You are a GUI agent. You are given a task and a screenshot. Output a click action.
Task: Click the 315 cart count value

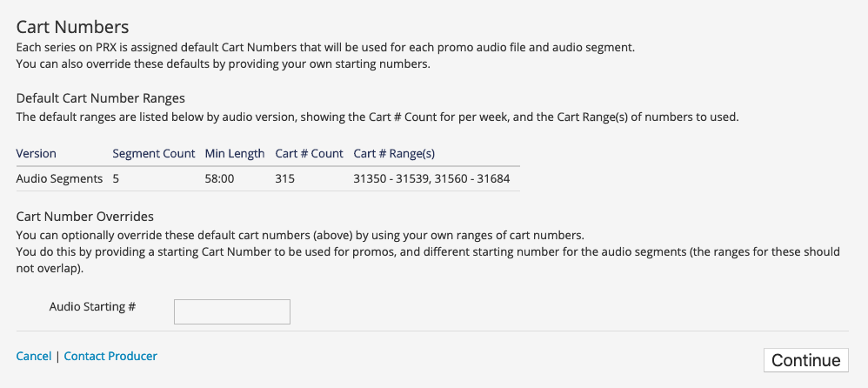(x=284, y=179)
